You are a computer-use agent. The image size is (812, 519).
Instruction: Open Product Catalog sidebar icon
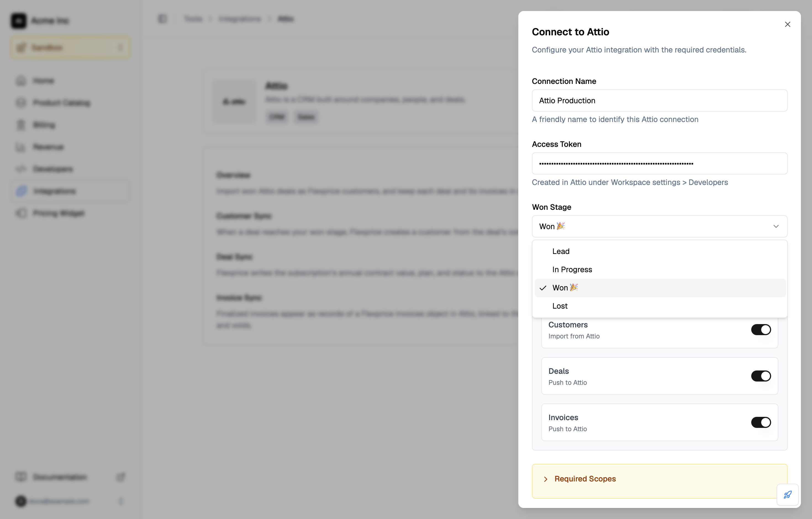tap(21, 102)
